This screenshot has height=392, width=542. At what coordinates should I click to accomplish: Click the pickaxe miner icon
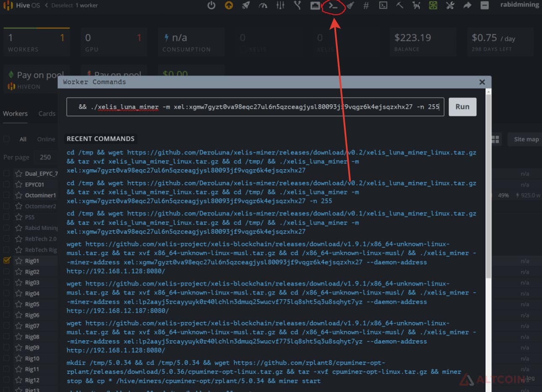click(400, 5)
